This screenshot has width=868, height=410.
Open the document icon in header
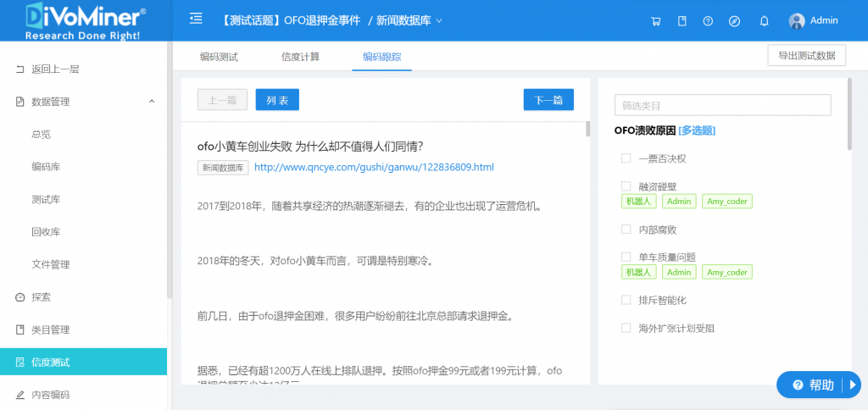[x=682, y=21]
